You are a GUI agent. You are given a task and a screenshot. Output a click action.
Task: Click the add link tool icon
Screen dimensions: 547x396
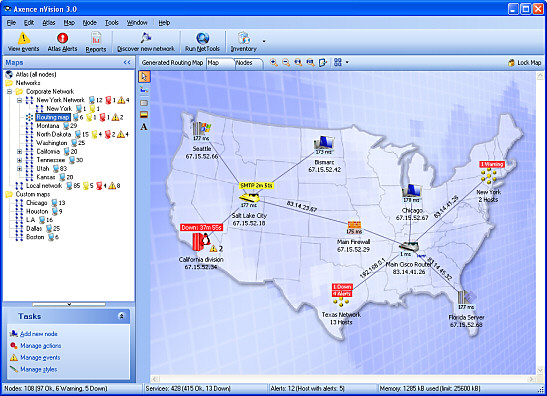coord(144,90)
